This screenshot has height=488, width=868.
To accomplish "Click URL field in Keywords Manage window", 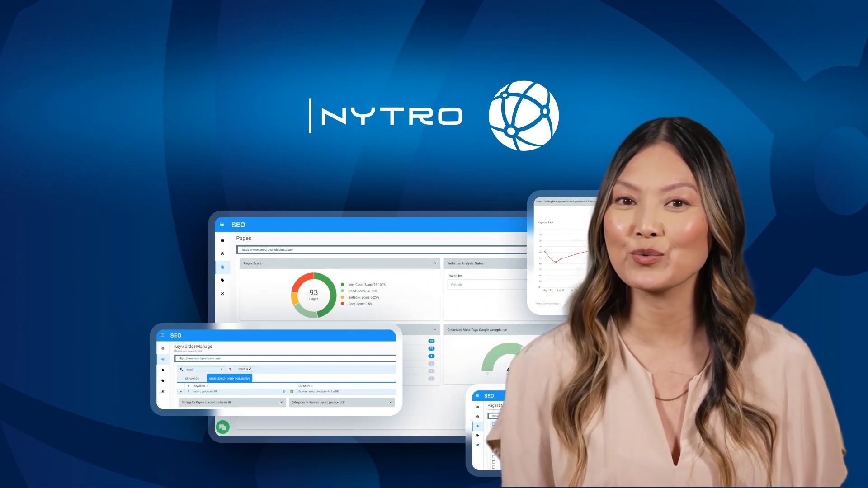I will coord(285,358).
